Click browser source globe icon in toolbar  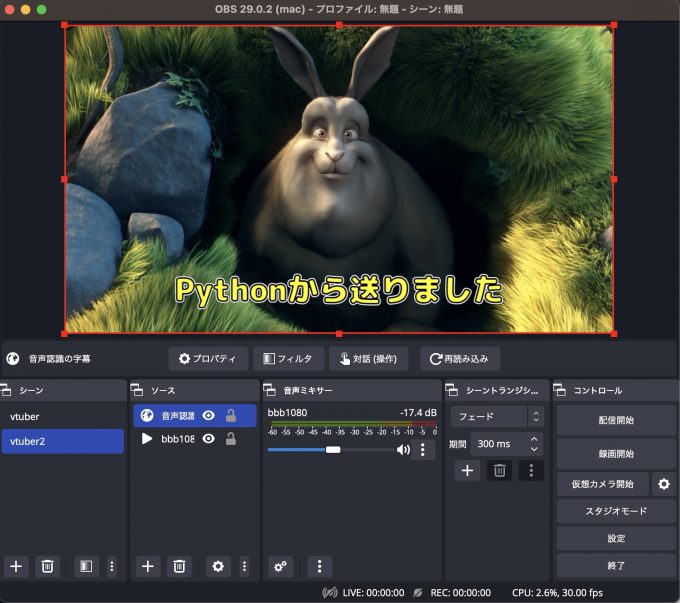(x=13, y=359)
